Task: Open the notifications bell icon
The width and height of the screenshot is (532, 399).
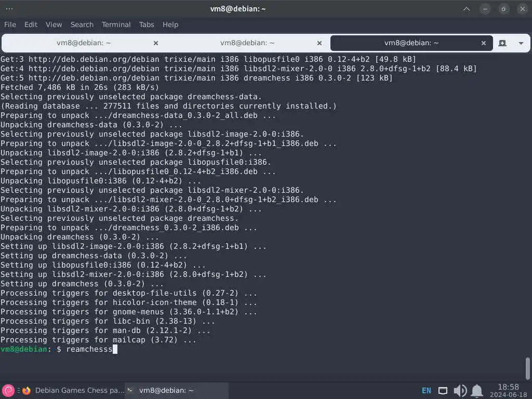Action: point(477,391)
